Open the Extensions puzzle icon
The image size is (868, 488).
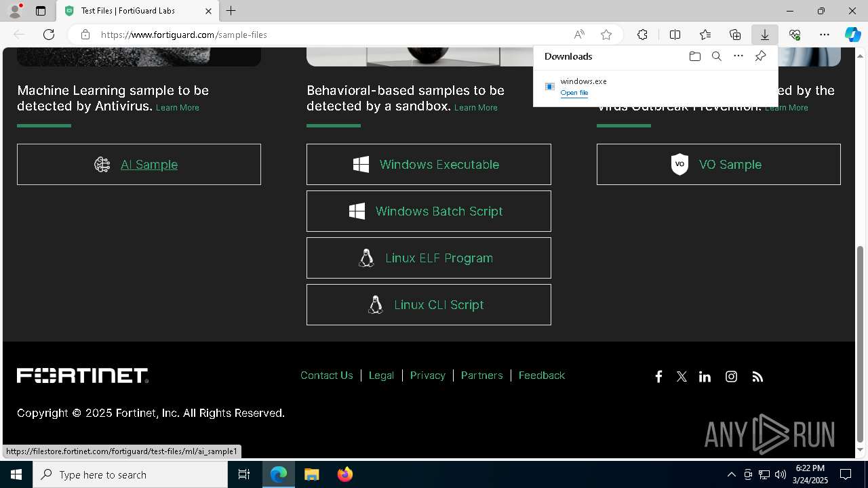[x=642, y=35]
